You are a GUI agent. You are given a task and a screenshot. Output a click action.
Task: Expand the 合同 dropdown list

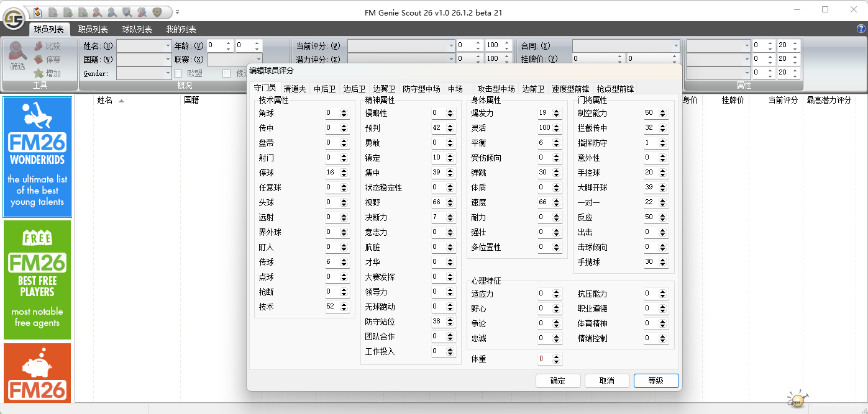676,46
